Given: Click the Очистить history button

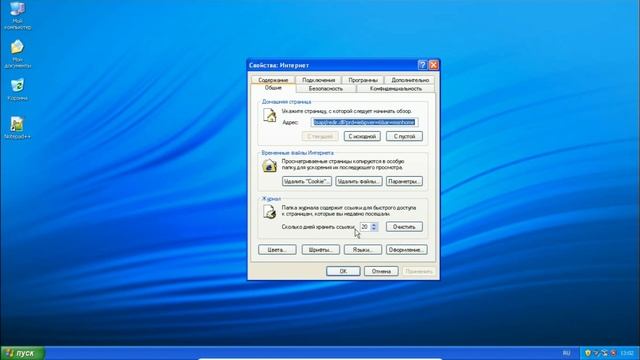Looking at the screenshot, I should [x=404, y=227].
